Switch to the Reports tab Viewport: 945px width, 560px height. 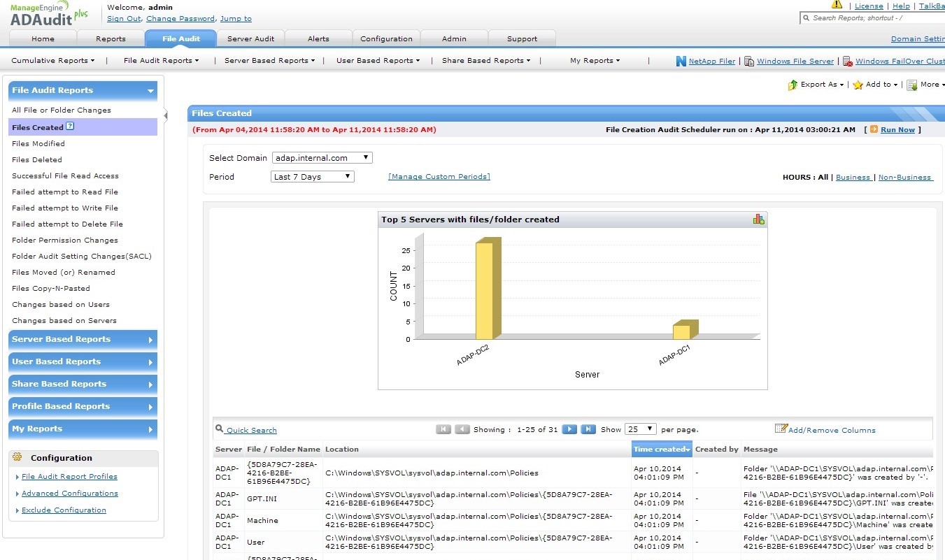tap(111, 39)
